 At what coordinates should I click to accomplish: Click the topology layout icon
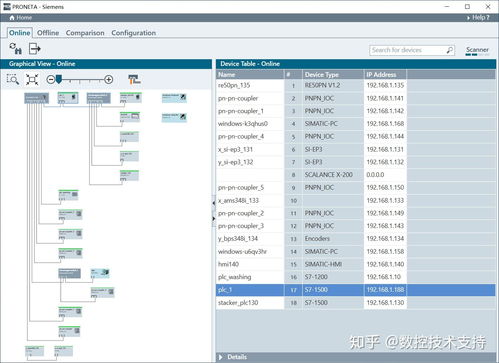(134, 79)
